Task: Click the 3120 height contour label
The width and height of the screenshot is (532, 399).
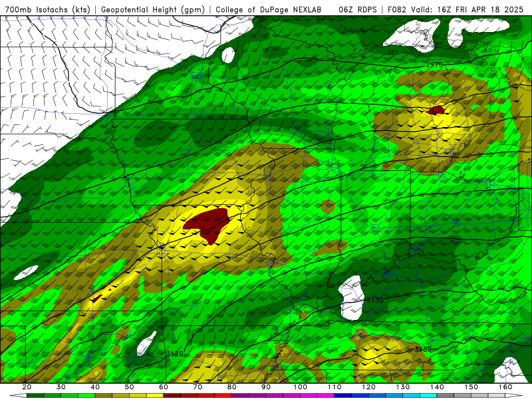Action: point(175,354)
